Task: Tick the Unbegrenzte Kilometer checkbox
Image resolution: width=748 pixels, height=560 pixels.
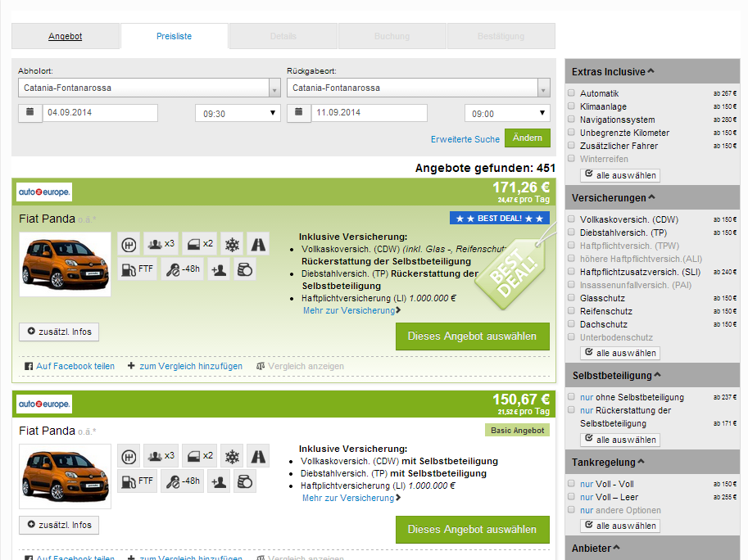Action: click(572, 132)
